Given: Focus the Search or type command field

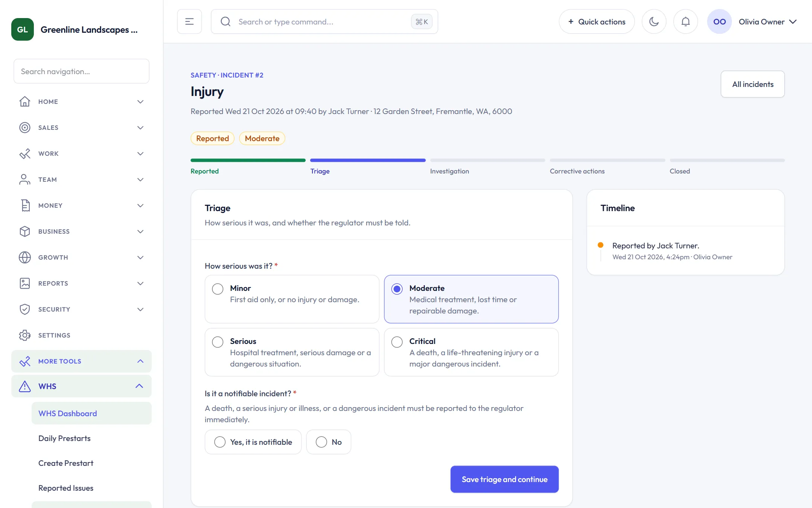Looking at the screenshot, I should click(x=324, y=21).
